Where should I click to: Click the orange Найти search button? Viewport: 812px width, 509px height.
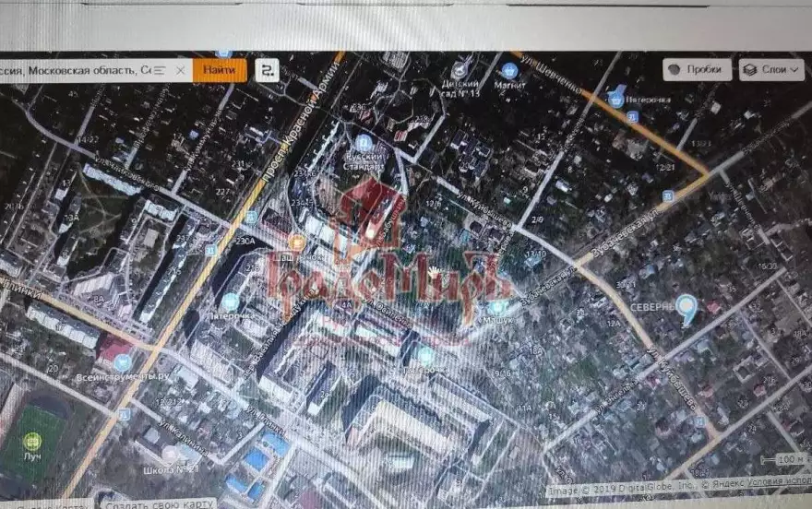tap(220, 70)
